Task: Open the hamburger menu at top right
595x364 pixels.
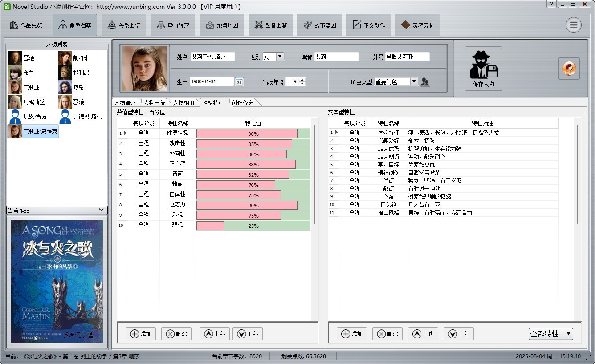Action: [573, 25]
